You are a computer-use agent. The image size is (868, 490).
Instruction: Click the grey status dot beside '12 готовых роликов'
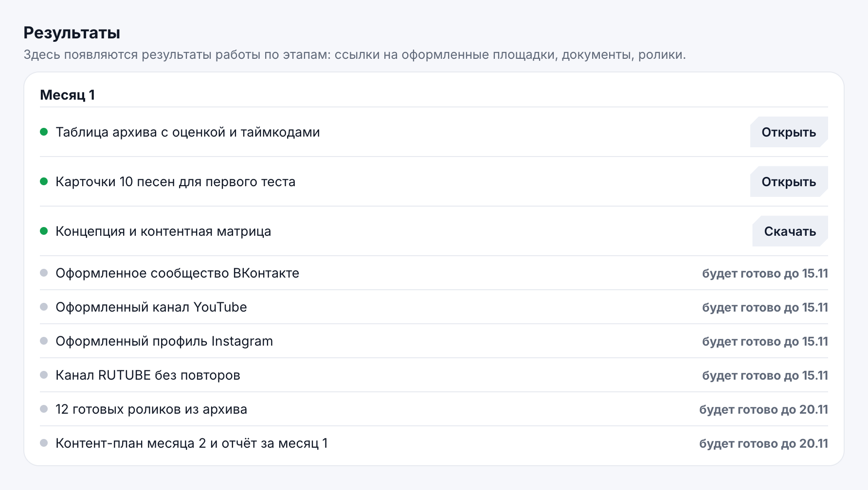(x=44, y=409)
